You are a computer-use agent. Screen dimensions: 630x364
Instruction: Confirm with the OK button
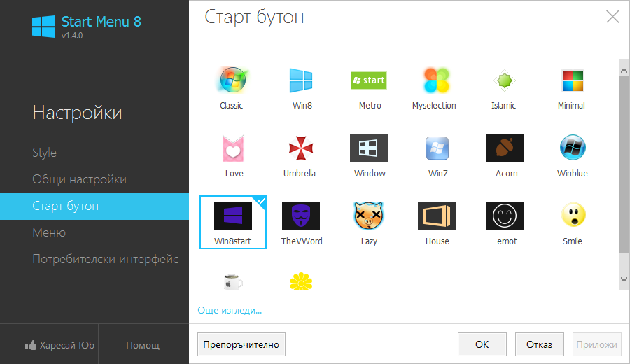pos(482,344)
